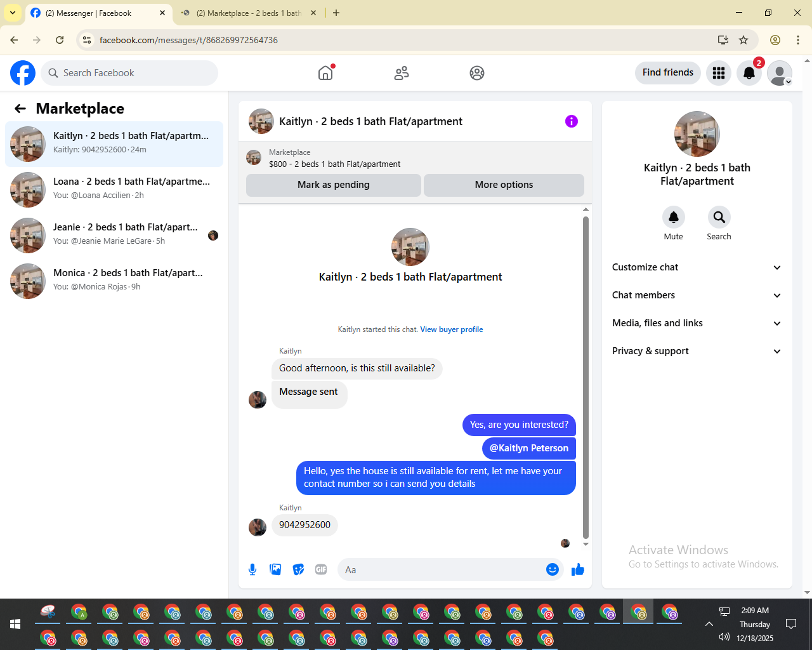Open Kaitlyn conversation in Marketplace list
Screen dimensions: 812x650
coord(114,144)
